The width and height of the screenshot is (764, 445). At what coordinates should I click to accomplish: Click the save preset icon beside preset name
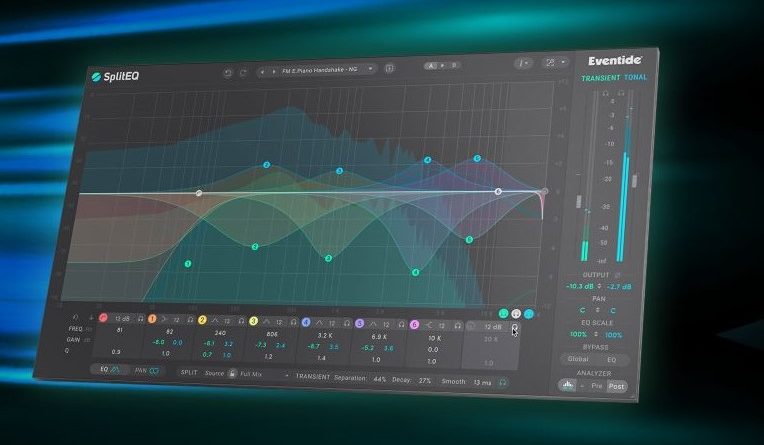pos(389,68)
